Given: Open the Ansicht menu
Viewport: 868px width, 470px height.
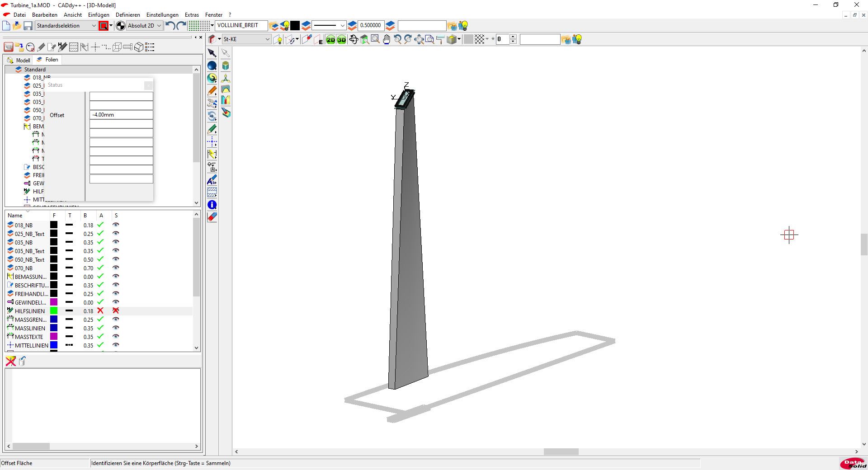Looking at the screenshot, I should (73, 15).
